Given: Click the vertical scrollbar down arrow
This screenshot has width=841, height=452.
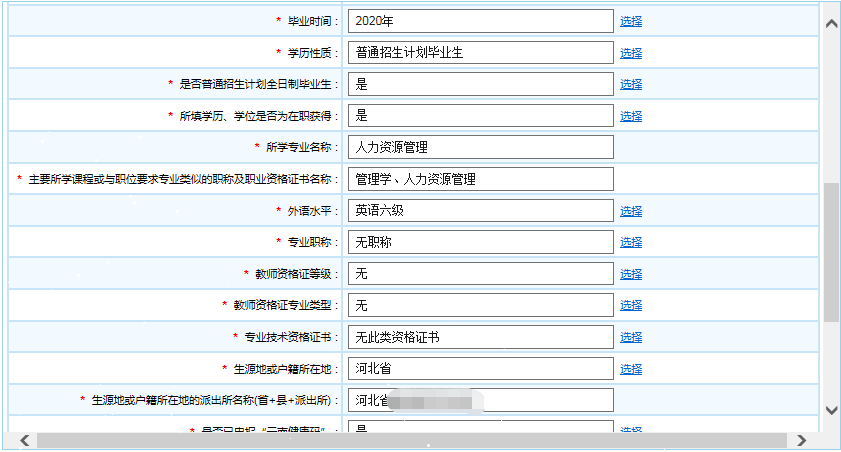Looking at the screenshot, I should (831, 410).
